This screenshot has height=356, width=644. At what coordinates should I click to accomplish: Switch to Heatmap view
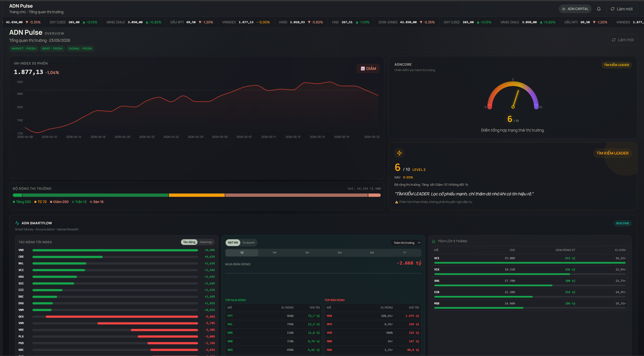point(206,242)
